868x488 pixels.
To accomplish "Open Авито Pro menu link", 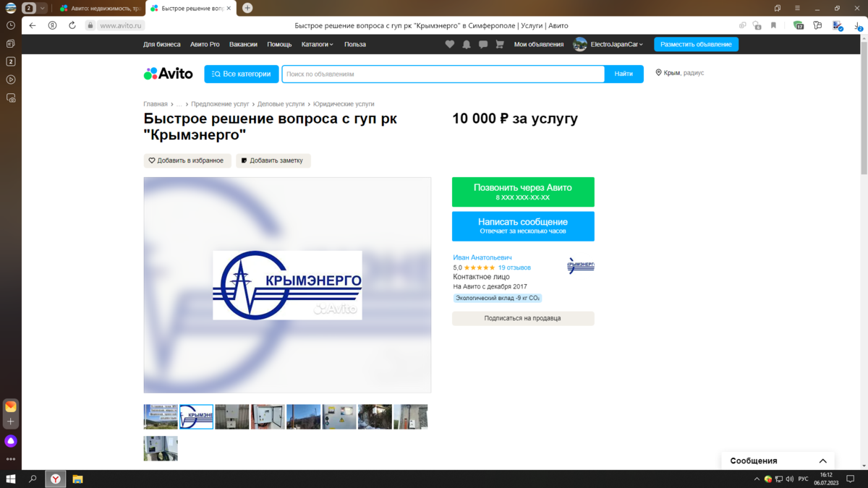I will pos(205,44).
